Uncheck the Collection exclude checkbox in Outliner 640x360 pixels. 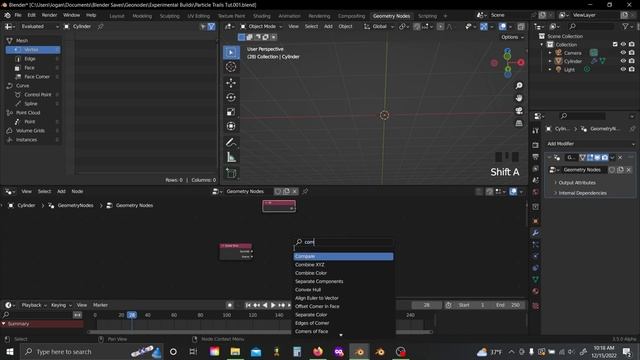click(x=615, y=44)
